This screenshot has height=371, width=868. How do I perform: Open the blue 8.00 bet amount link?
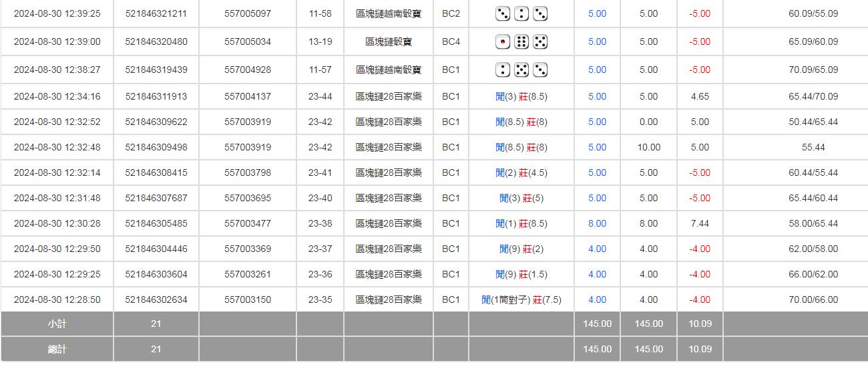point(597,223)
